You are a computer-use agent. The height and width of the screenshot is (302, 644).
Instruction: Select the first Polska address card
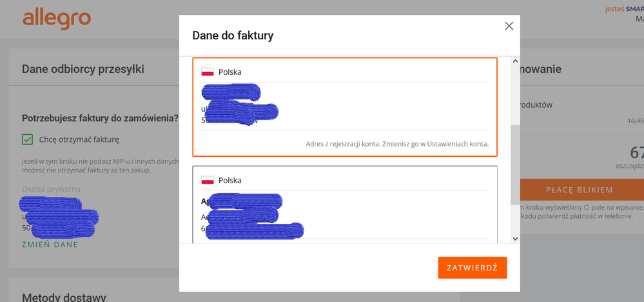pyautogui.click(x=345, y=107)
